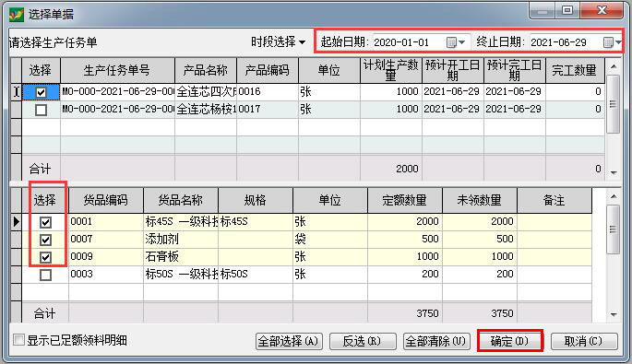This screenshot has height=364, width=632.
Task: Uncheck the first production task order checkbox
Action: click(x=41, y=92)
